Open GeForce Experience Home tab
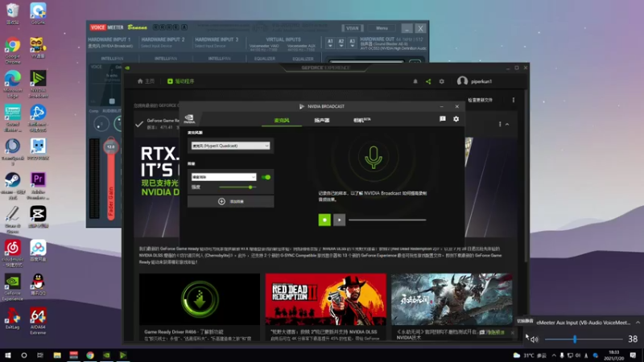Viewport: 644px width, 362px height. (x=146, y=81)
